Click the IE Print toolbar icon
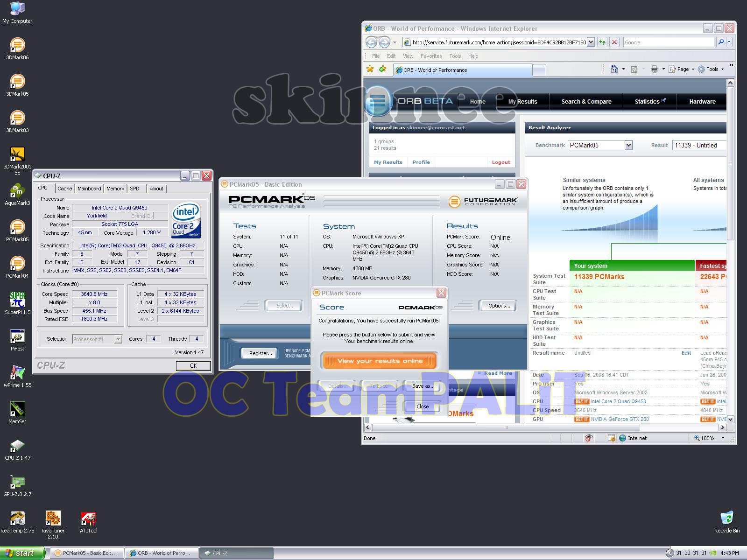The image size is (747, 560). [x=654, y=69]
